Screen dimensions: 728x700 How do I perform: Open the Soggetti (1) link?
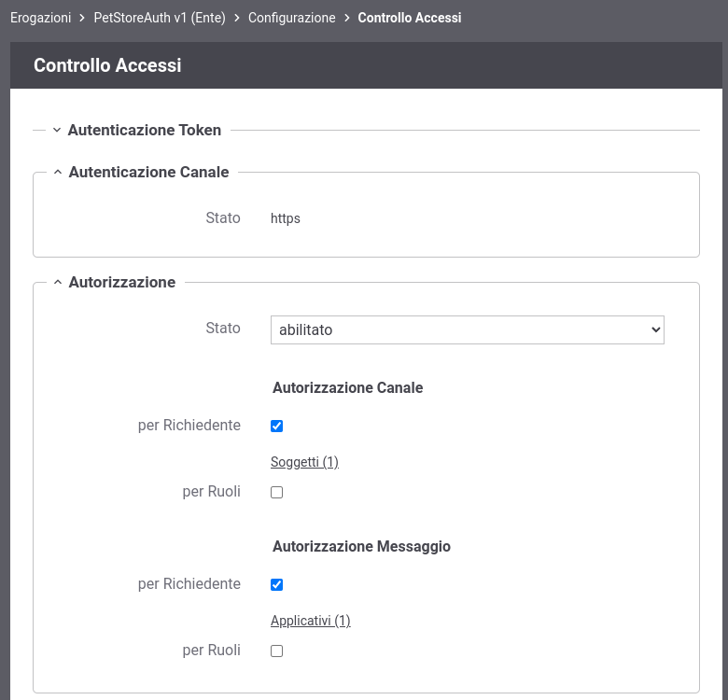point(304,462)
